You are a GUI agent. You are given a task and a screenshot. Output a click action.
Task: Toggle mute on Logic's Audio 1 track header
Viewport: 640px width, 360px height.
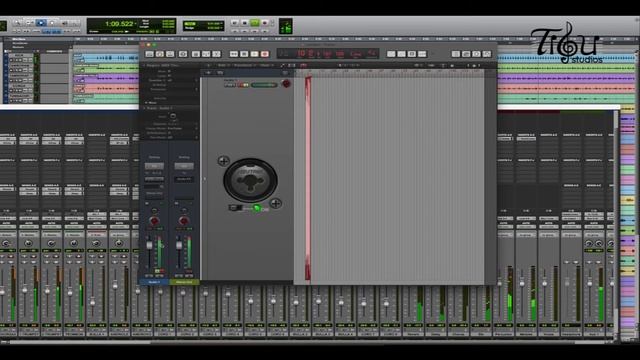pos(228,85)
